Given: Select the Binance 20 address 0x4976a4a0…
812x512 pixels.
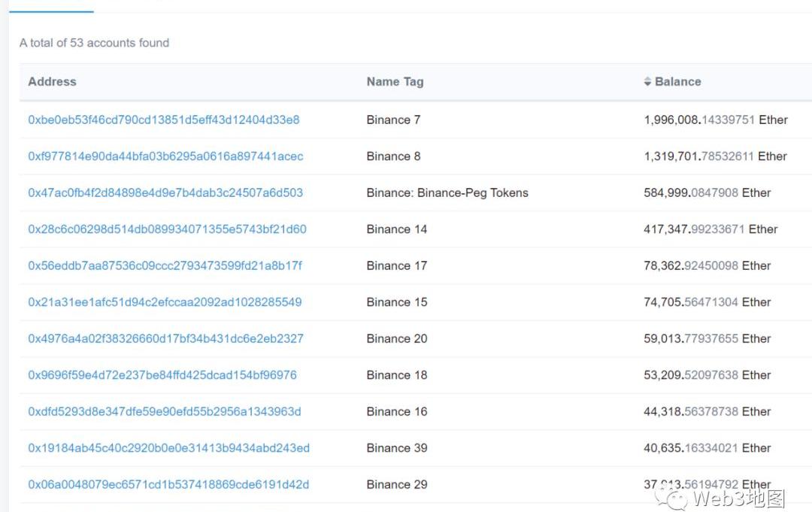Looking at the screenshot, I should click(x=165, y=339).
